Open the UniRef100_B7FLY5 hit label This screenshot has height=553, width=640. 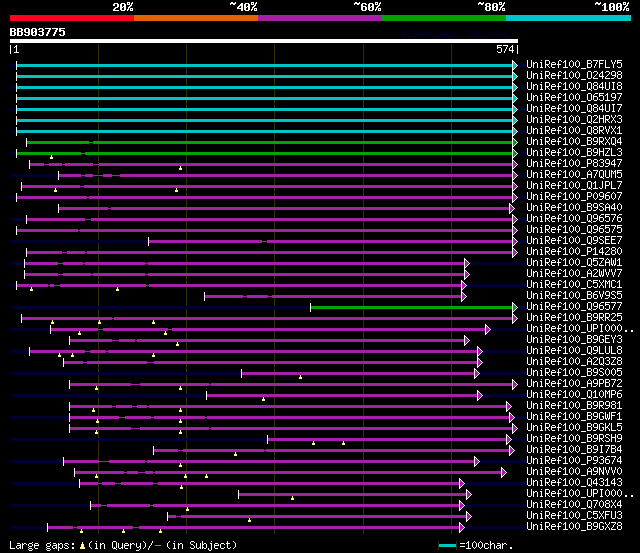click(574, 64)
